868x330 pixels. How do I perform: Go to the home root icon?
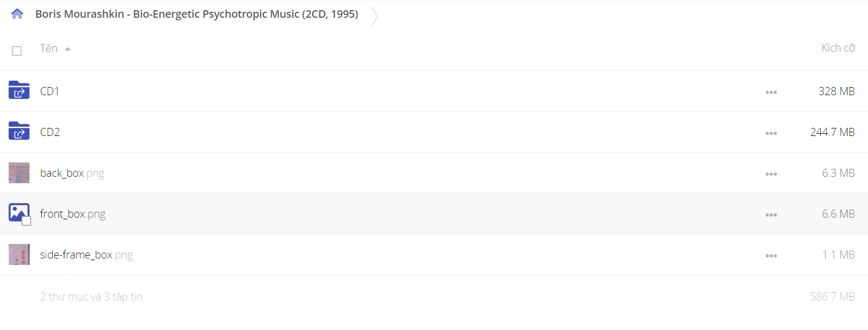17,14
